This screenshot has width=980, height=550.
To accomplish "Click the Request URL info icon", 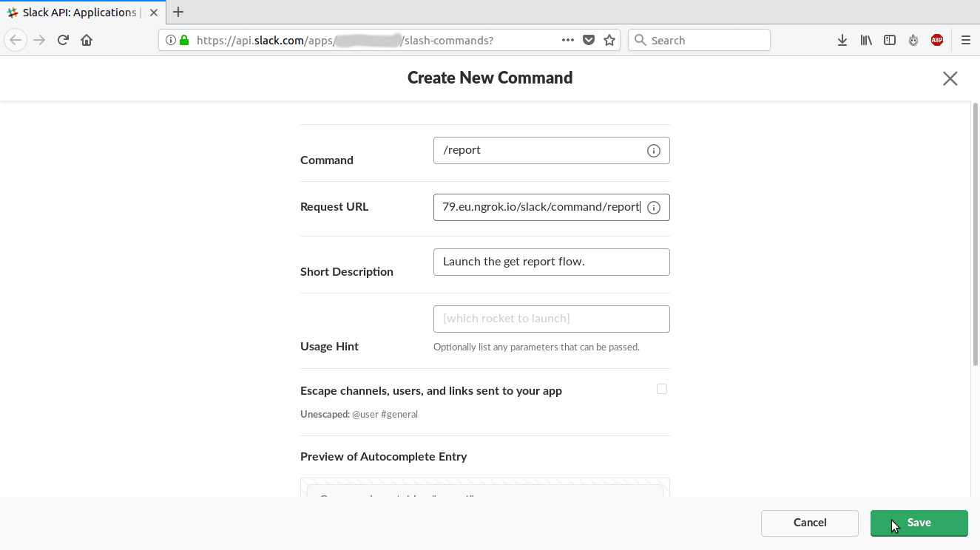I will click(654, 208).
